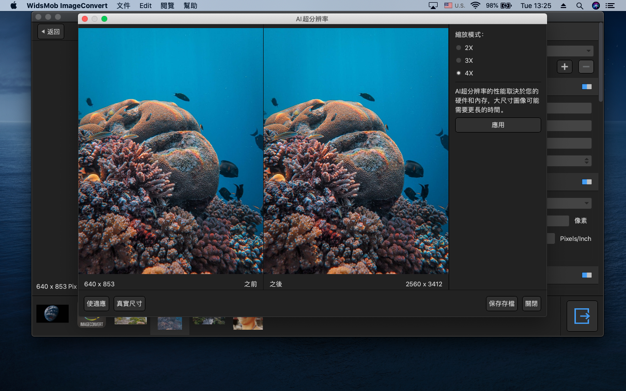Viewport: 626px width, 391px height.
Task: Click the 保存存檔 save button
Action: pyautogui.click(x=501, y=304)
